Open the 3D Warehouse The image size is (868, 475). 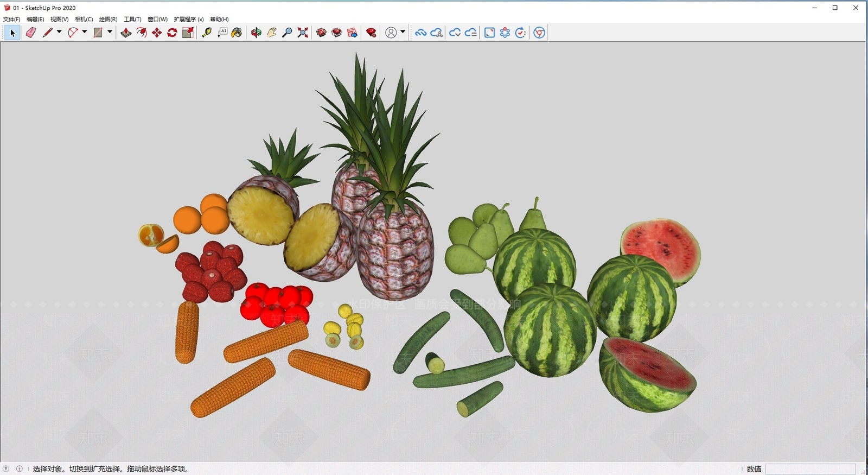pyautogui.click(x=321, y=33)
